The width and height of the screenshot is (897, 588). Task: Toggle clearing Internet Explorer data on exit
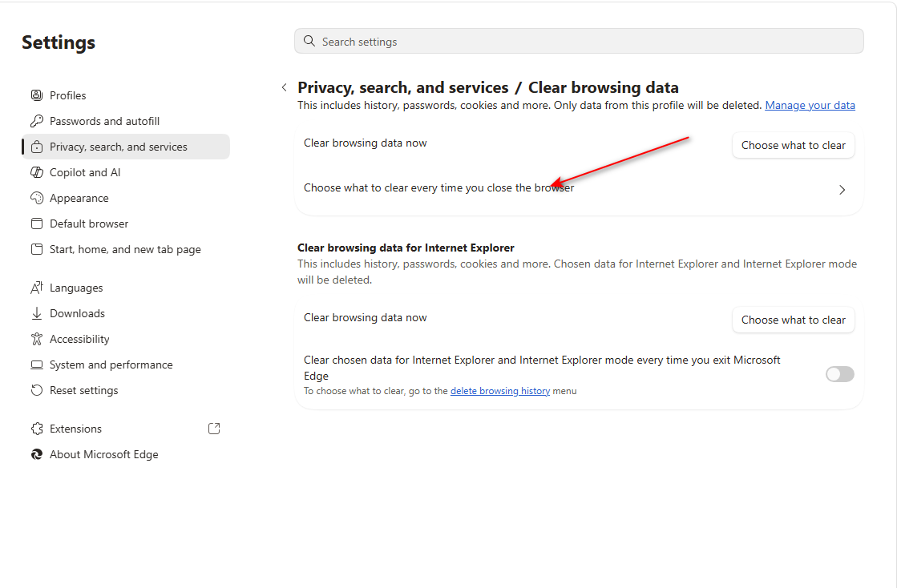point(840,374)
